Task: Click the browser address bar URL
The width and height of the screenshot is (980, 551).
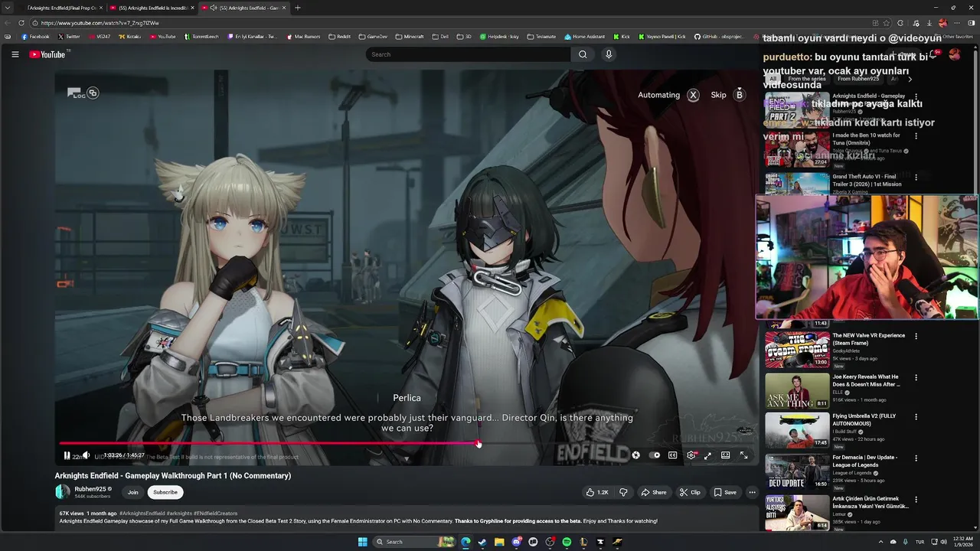Action: tap(100, 23)
